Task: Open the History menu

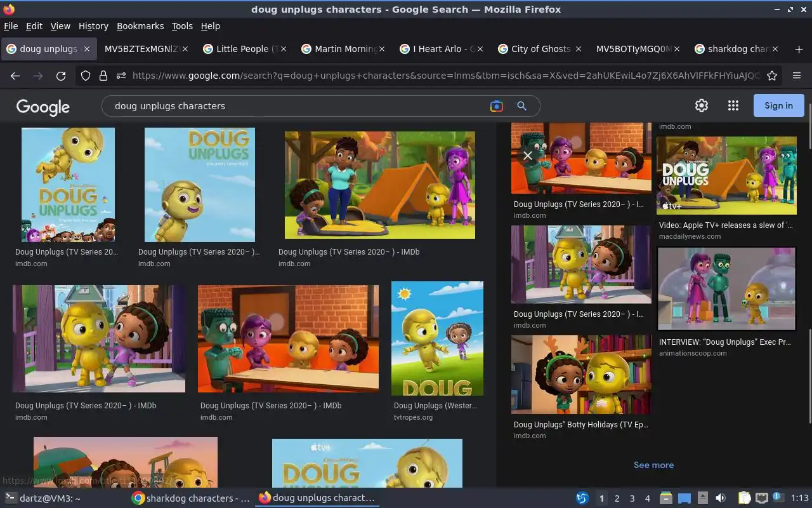Action: pos(93,26)
